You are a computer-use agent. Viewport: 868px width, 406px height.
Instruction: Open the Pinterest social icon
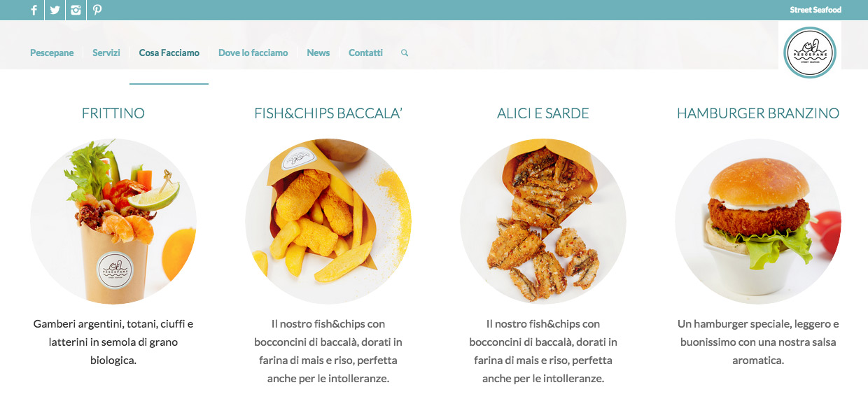point(97,10)
